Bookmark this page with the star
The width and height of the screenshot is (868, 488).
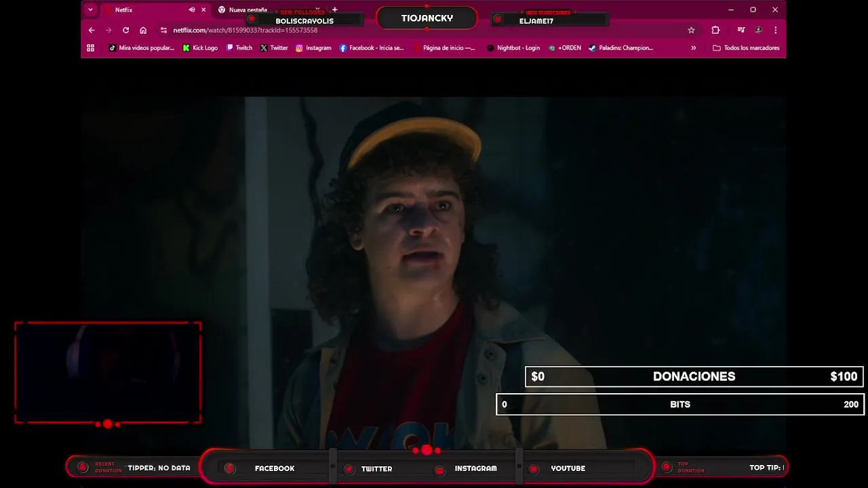click(x=691, y=30)
